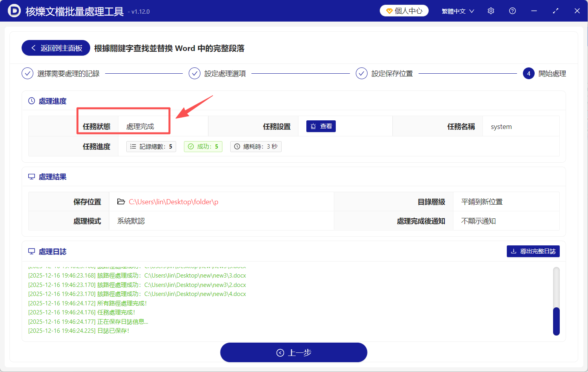Image resolution: width=588 pixels, height=372 pixels.
Task: Click the monitor icon beside 處理結果
Action: 31,176
